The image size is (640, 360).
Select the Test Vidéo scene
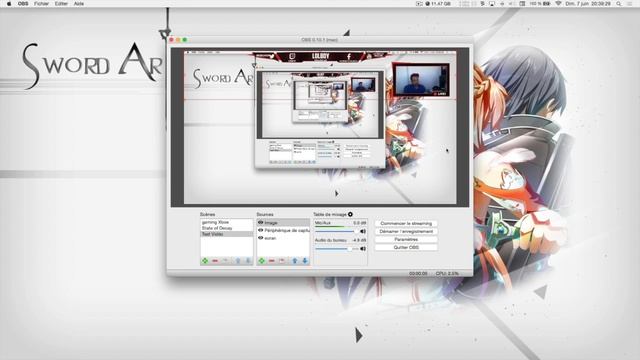tap(227, 234)
